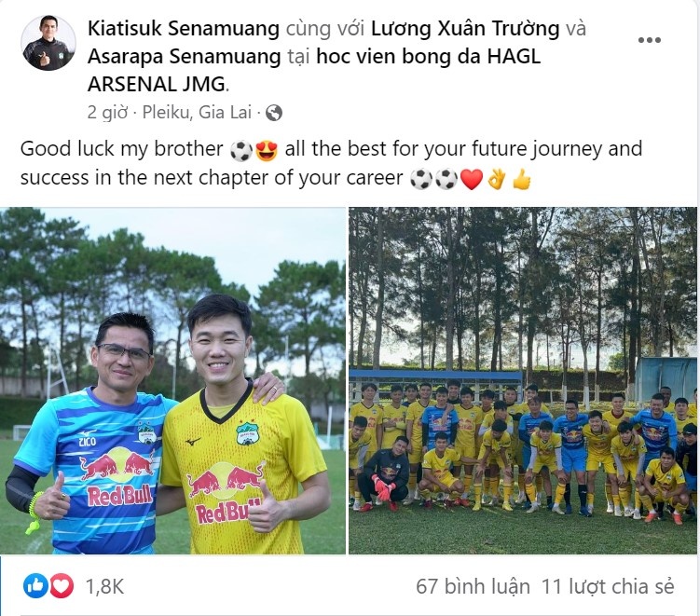Click Kiatisuk Senamuang's profile picture
The width and height of the screenshot is (700, 616).
point(48,43)
